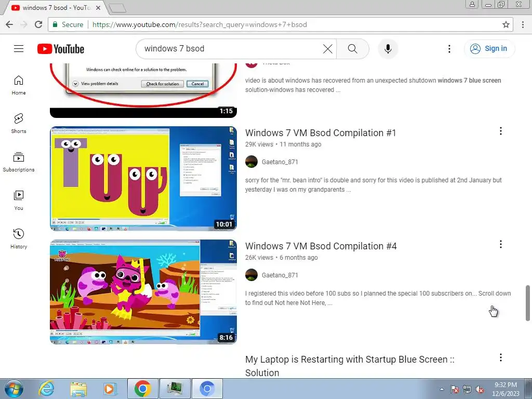Start voice search with the microphone icon

[x=388, y=49]
